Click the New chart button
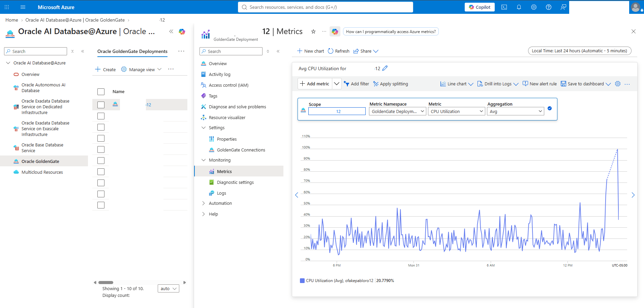Image resolution: width=644 pixels, height=308 pixels. [310, 51]
